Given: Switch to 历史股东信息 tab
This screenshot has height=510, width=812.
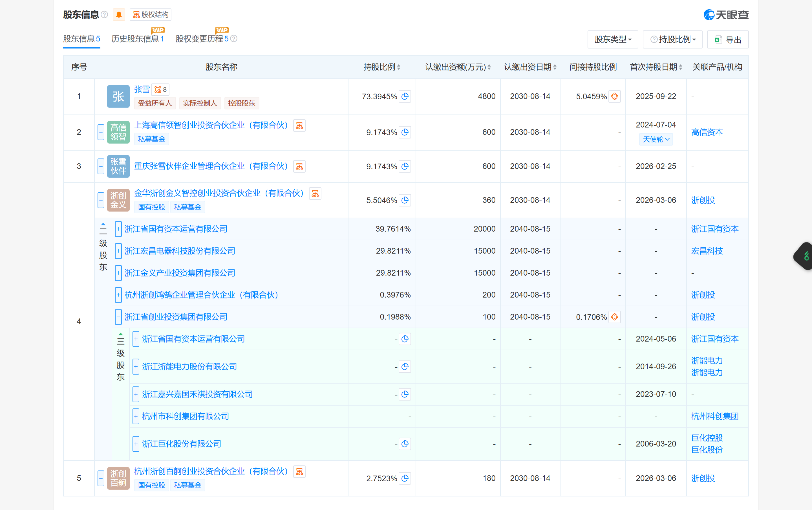Looking at the screenshot, I should point(138,39).
